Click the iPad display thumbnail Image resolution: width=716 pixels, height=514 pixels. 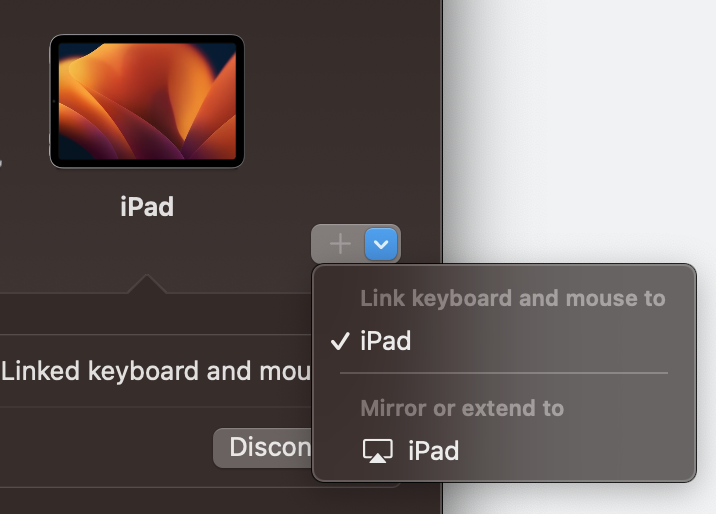point(147,101)
